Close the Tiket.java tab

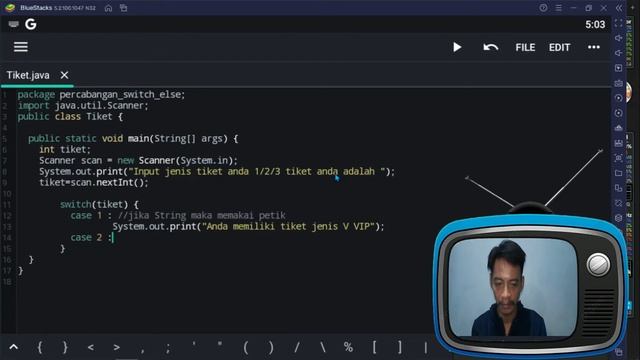click(64, 75)
